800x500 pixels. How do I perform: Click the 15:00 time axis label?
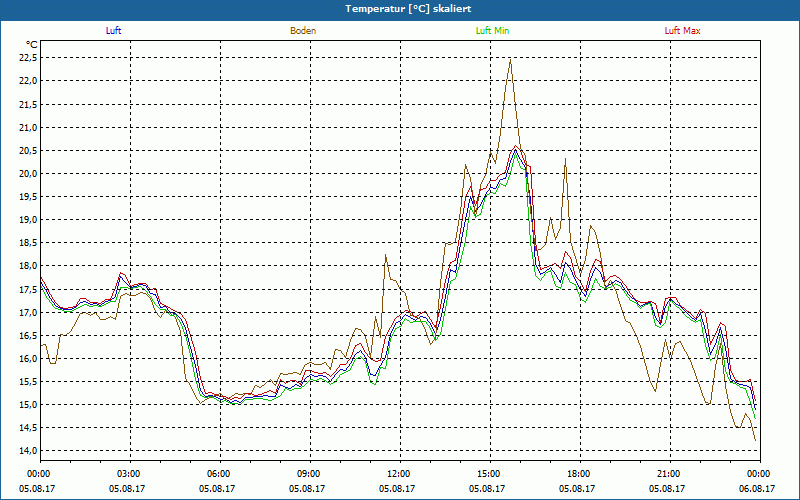pos(490,474)
